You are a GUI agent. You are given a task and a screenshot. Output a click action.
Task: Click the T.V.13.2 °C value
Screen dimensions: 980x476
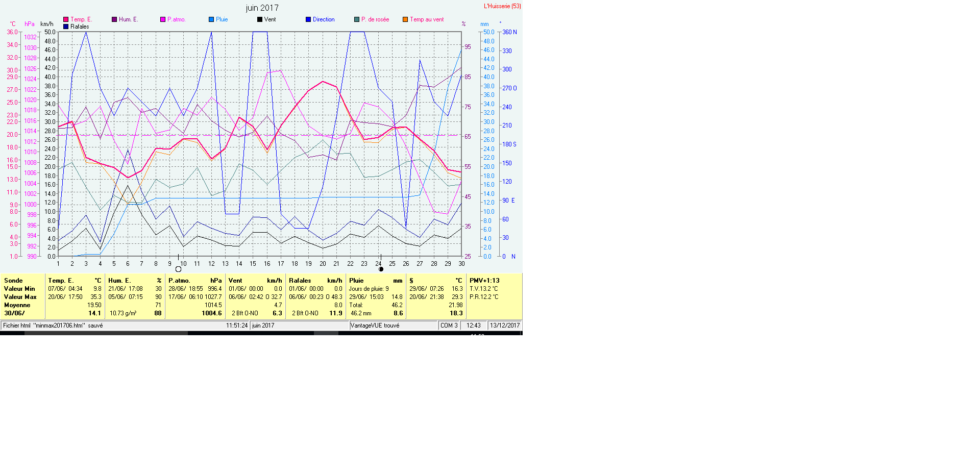[x=484, y=289]
